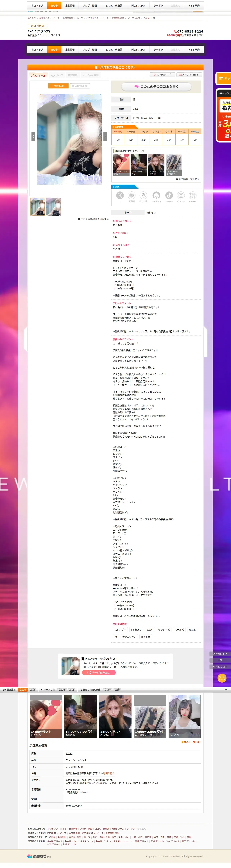231x868 pixels.
Task: Open the 一覧 side button
Action: (220, 660)
